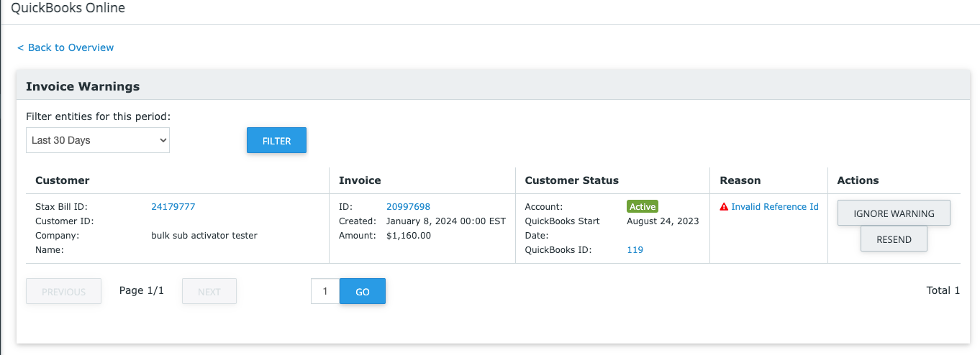This screenshot has height=355, width=980.
Task: Click the GO button
Action: point(363,291)
